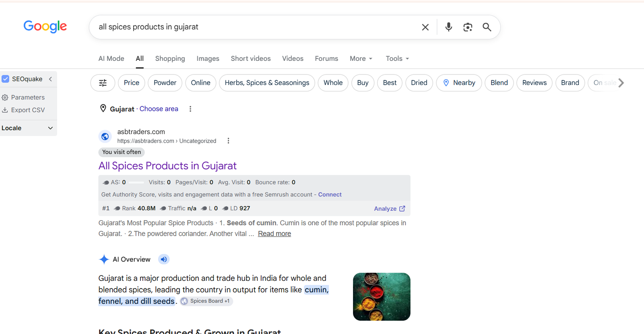The image size is (644, 334).
Task: Select the Nearby filter chip
Action: 459,83
